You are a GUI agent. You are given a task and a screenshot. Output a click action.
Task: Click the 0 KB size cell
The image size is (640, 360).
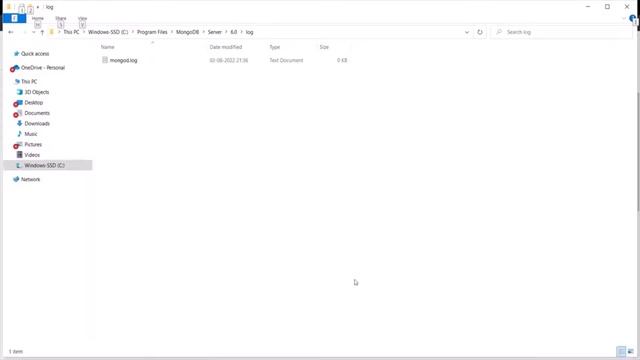point(342,60)
